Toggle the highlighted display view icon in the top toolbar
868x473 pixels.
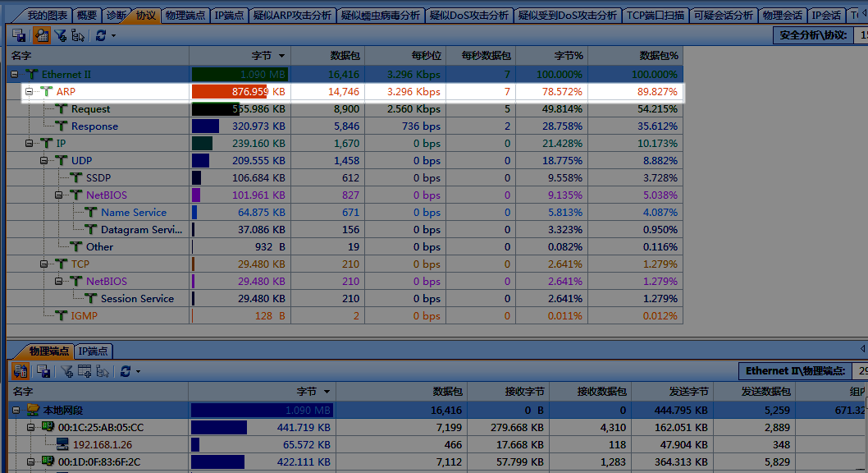point(40,35)
